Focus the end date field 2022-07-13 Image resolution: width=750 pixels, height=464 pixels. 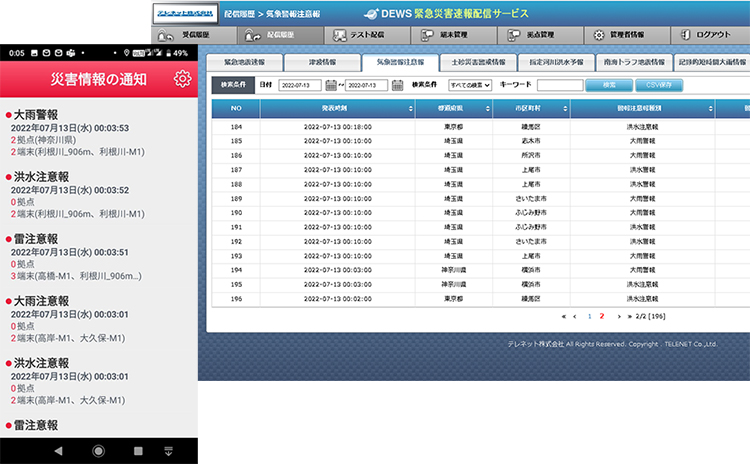click(x=366, y=85)
